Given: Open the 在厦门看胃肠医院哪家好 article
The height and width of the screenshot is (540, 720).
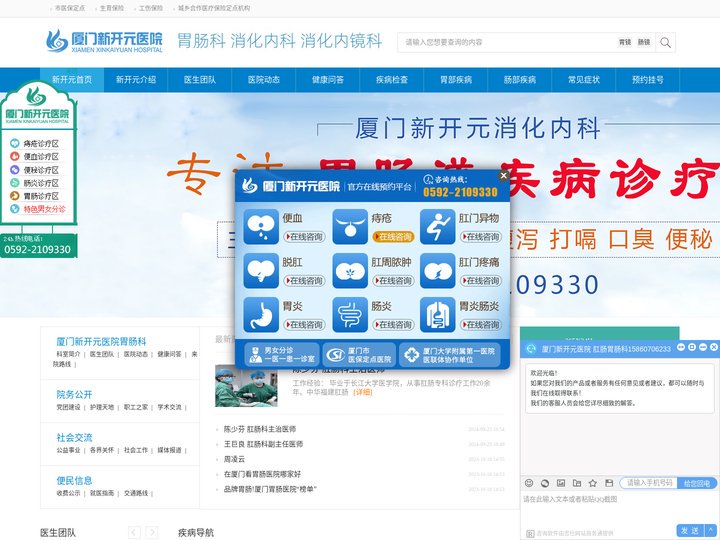Looking at the screenshot, I should point(262,474).
